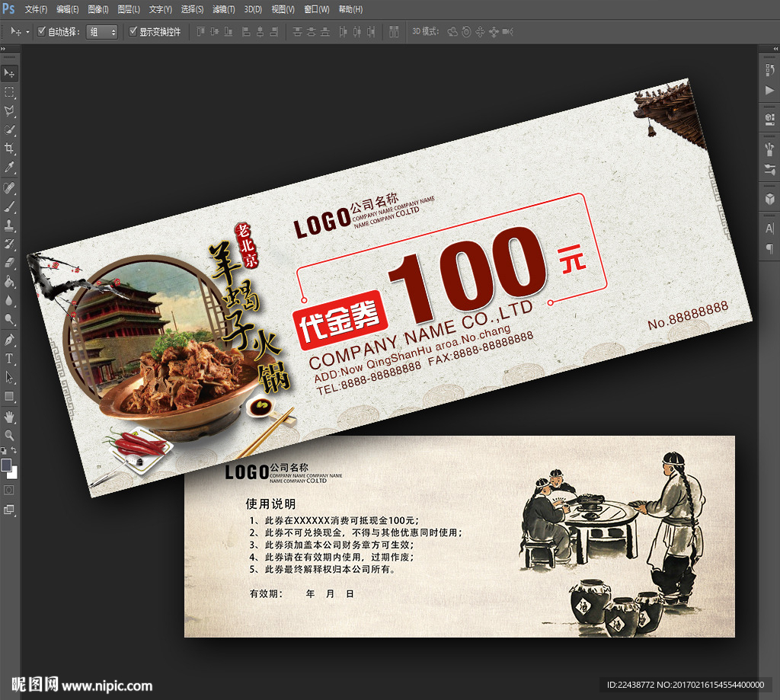Click Align Right Edges button
Viewport: 780px width, 700px height.
tap(273, 32)
